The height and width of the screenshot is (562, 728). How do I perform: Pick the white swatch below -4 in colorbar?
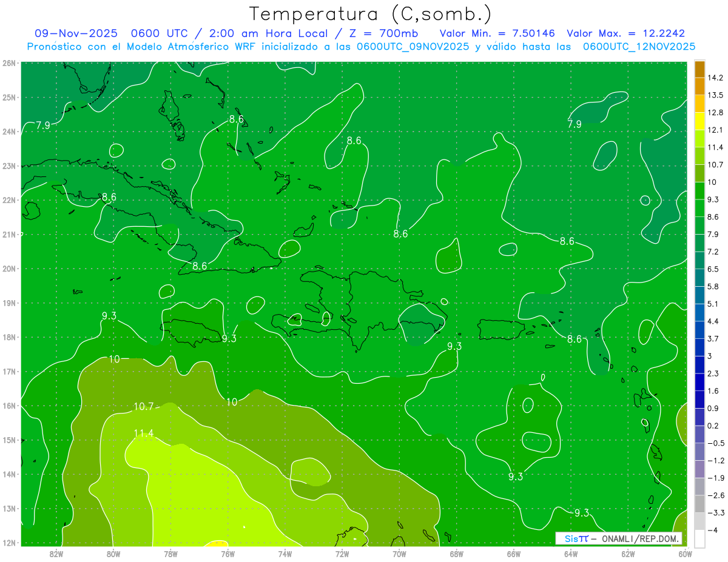pos(699,538)
